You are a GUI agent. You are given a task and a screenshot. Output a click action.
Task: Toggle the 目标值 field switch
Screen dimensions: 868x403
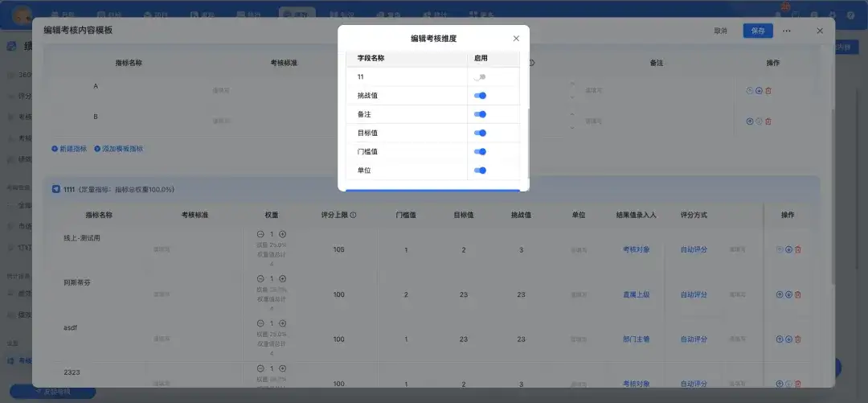(480, 133)
